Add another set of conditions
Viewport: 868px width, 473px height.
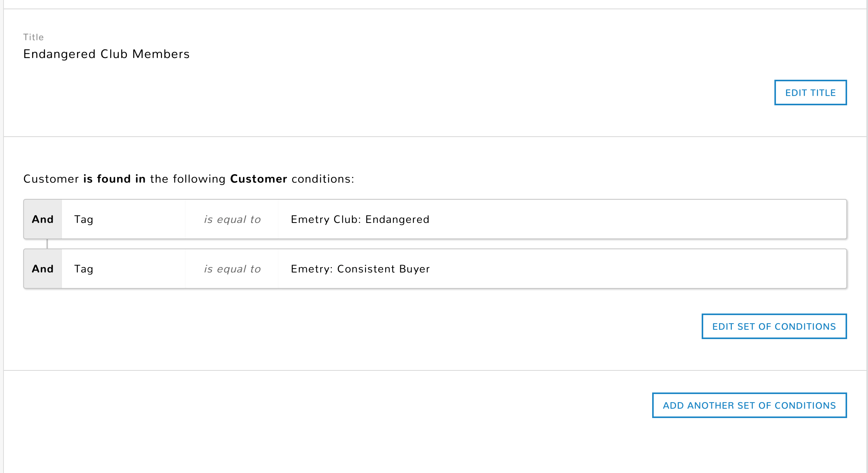[x=749, y=405]
